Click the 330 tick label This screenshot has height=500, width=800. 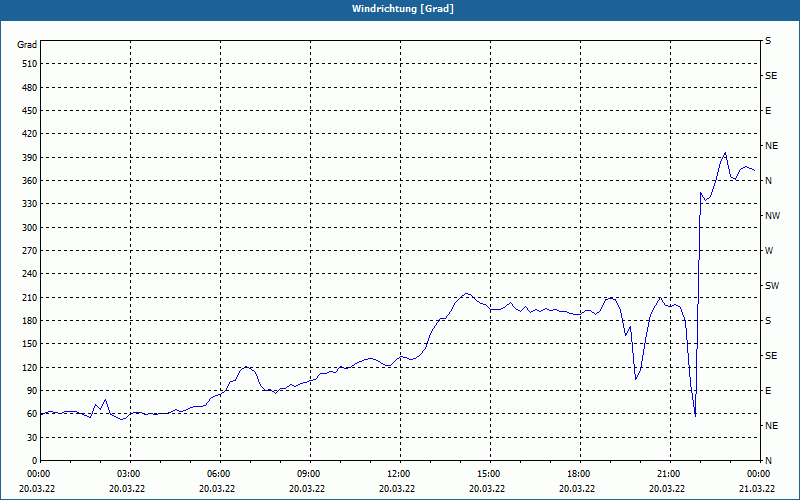30,204
